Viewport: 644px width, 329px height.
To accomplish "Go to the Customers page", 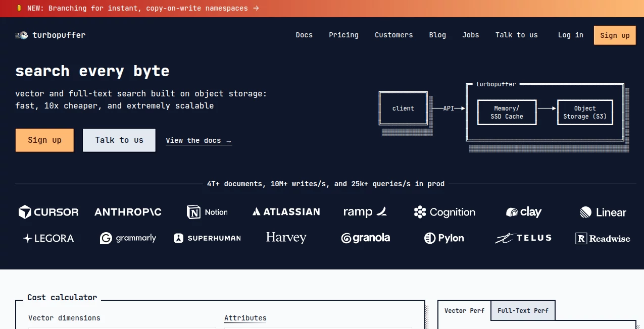I will [393, 35].
